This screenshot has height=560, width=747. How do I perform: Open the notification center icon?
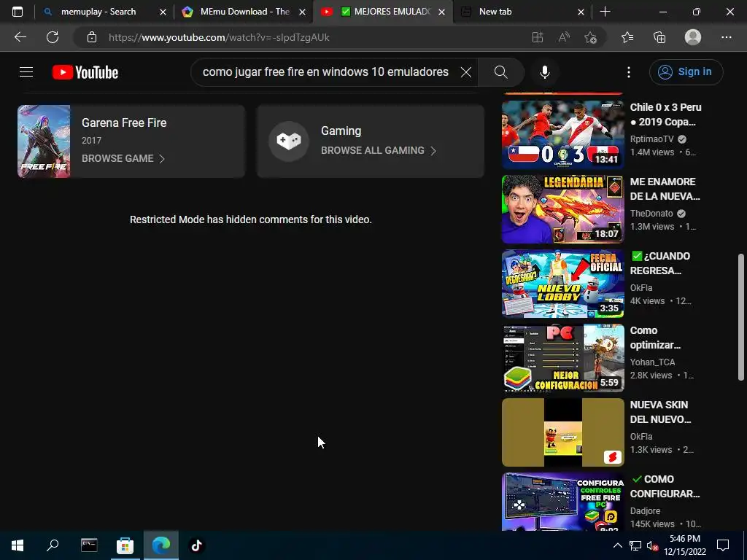click(723, 545)
